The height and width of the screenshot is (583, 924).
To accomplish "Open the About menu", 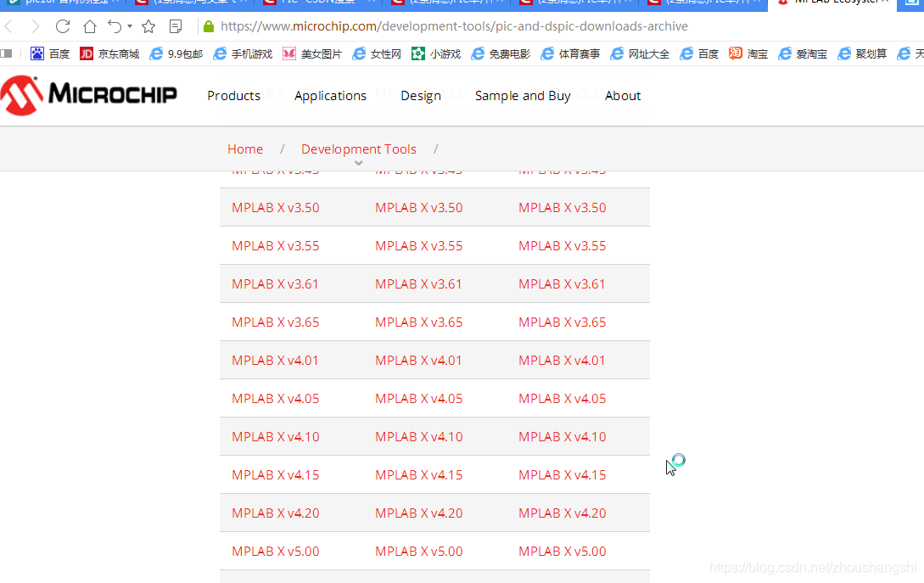I will coord(622,96).
